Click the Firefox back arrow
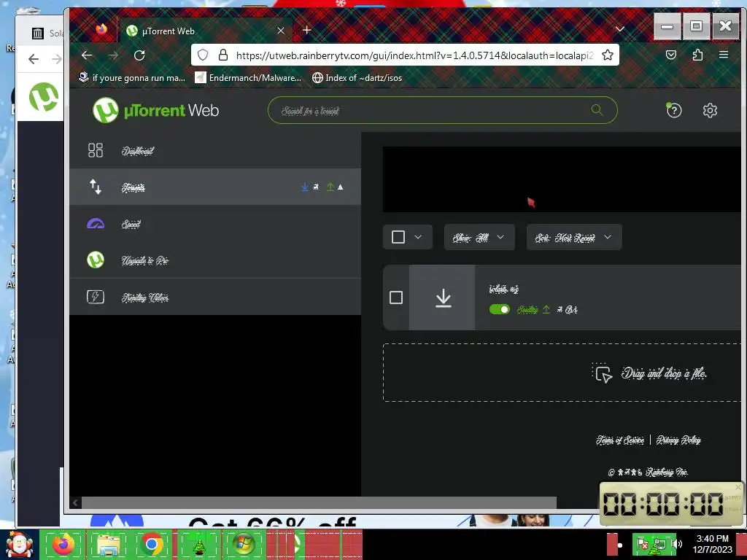 click(x=87, y=55)
